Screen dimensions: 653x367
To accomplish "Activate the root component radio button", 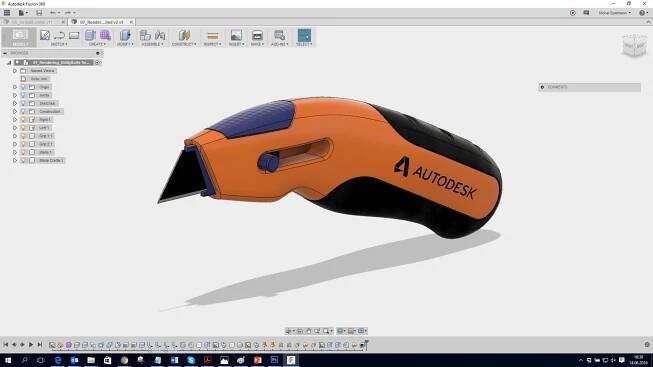I will [x=98, y=62].
